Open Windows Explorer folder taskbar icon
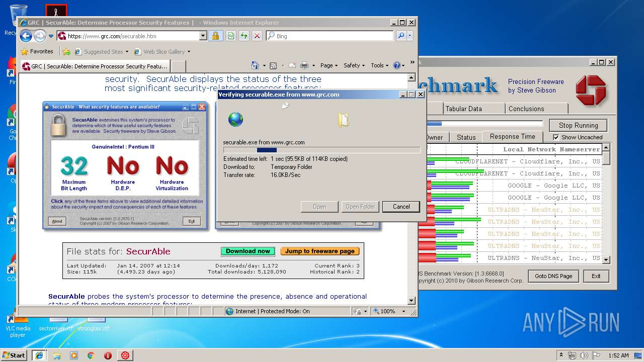Image resolution: width=644 pixels, height=362 pixels. click(57, 355)
